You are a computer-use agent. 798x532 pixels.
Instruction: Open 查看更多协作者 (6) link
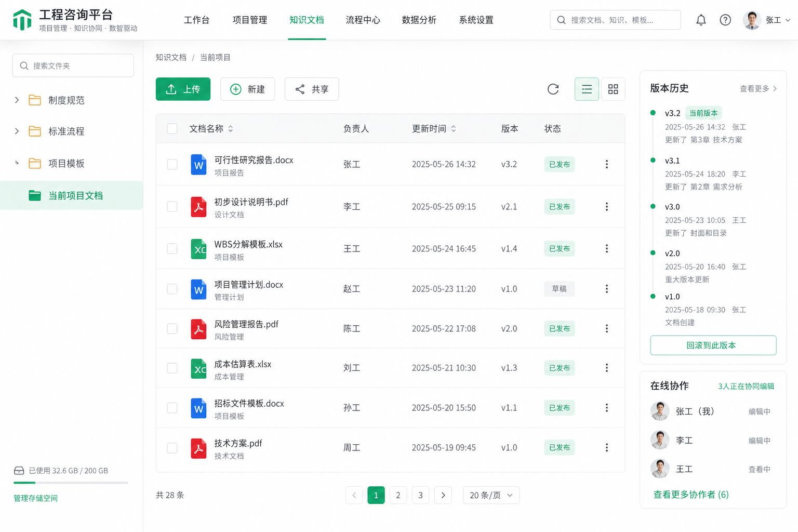(691, 495)
